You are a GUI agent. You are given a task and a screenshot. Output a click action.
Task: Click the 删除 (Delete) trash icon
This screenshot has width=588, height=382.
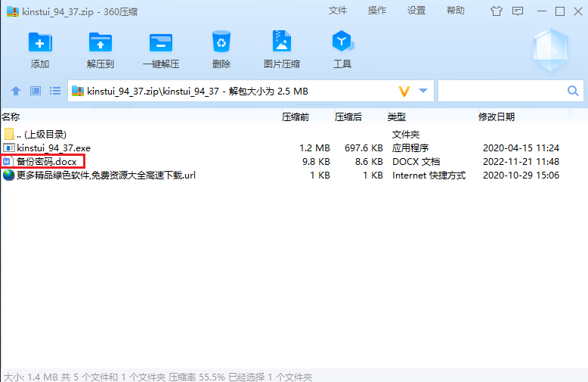click(x=221, y=42)
